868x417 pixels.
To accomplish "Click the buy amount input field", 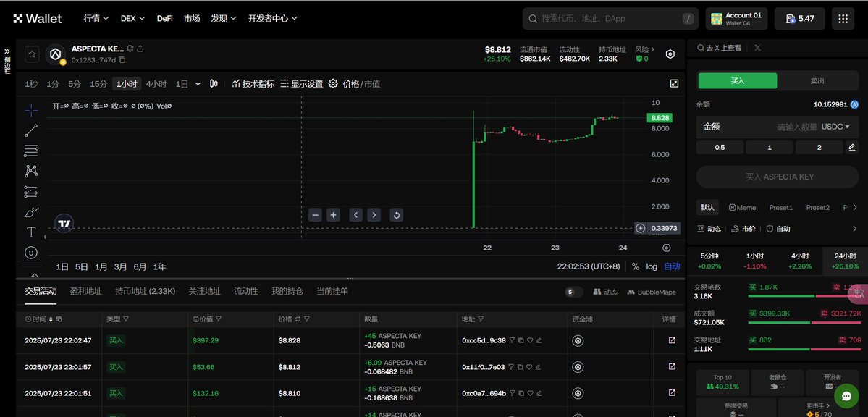I will tap(778, 127).
